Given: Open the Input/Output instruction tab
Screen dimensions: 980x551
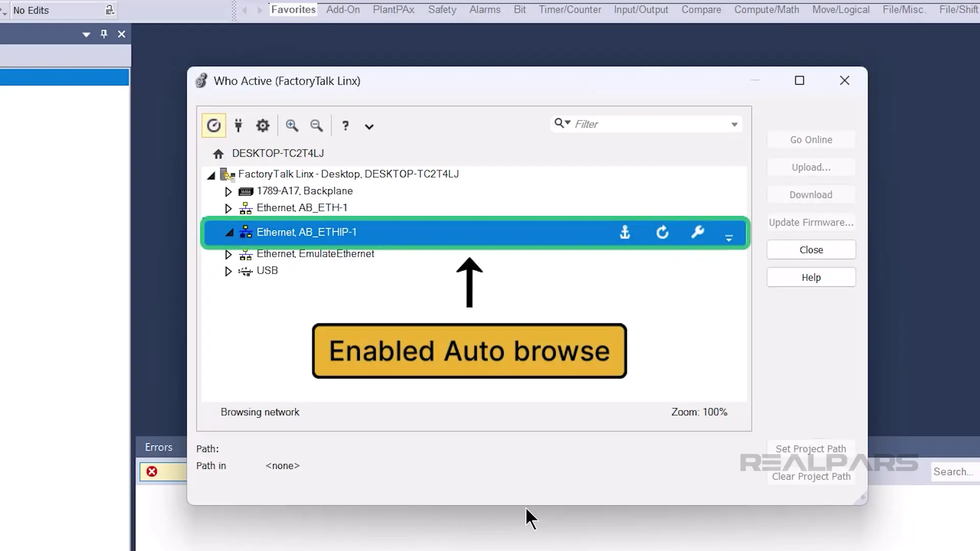Looking at the screenshot, I should (x=641, y=10).
